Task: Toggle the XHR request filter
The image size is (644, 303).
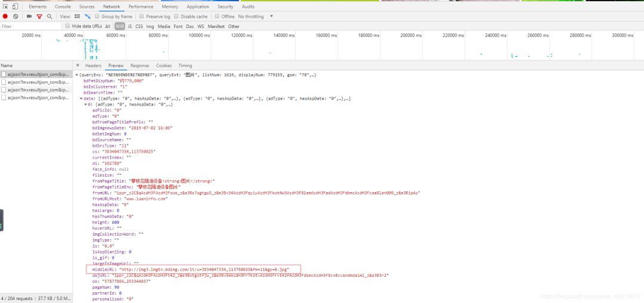Action: point(119,26)
